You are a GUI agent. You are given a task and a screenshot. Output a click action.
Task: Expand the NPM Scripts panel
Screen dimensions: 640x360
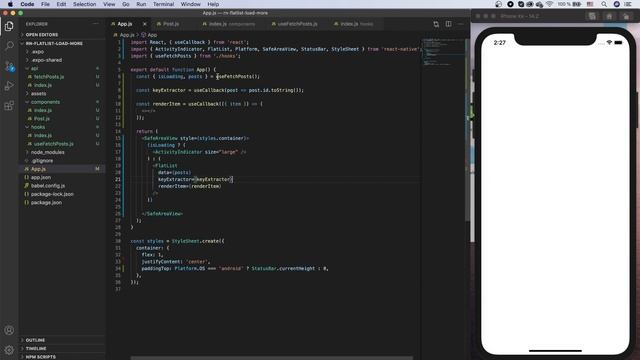pyautogui.click(x=62, y=357)
